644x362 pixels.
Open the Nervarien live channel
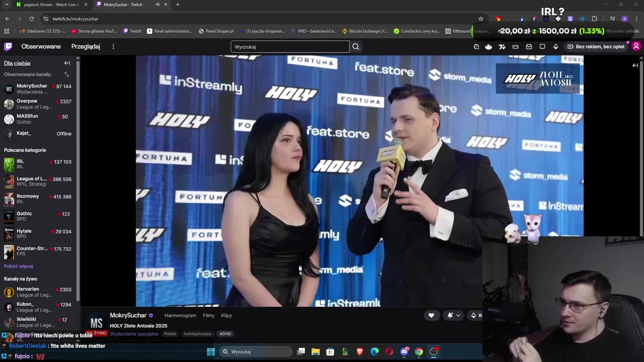[x=38, y=292]
